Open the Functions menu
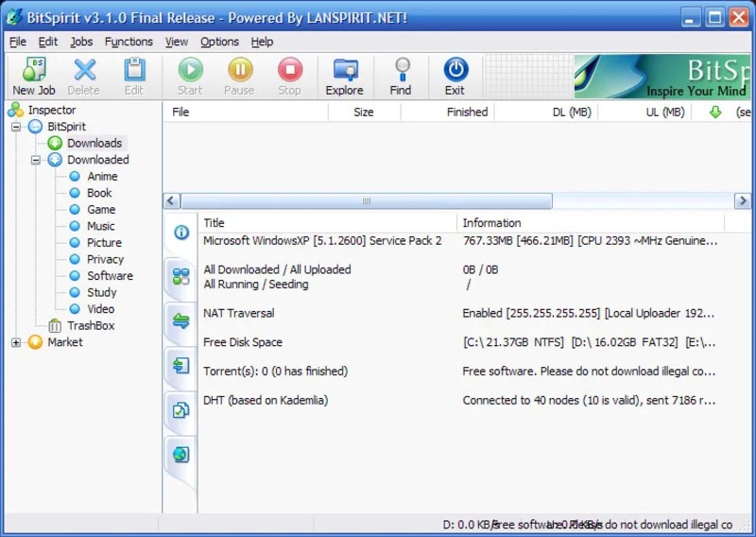The height and width of the screenshot is (537, 756). point(129,42)
